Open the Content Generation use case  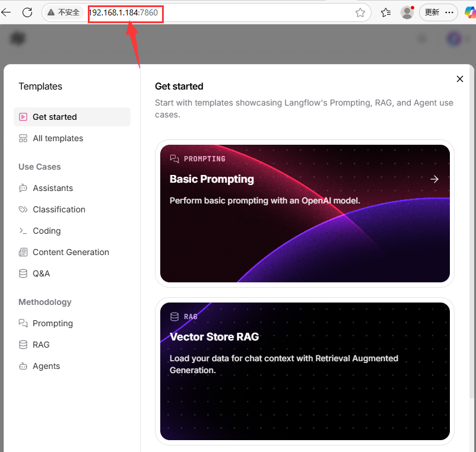point(72,252)
